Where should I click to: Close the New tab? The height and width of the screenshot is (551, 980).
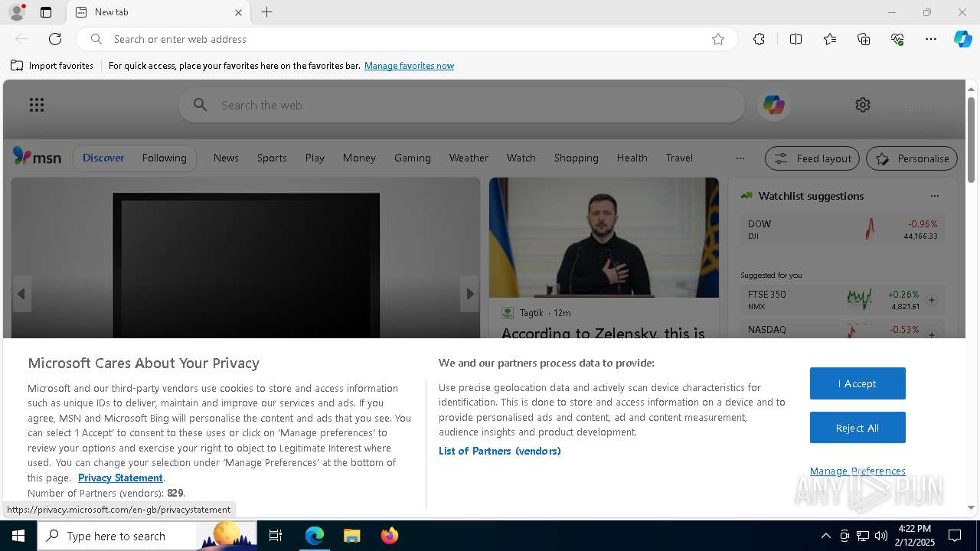[238, 12]
